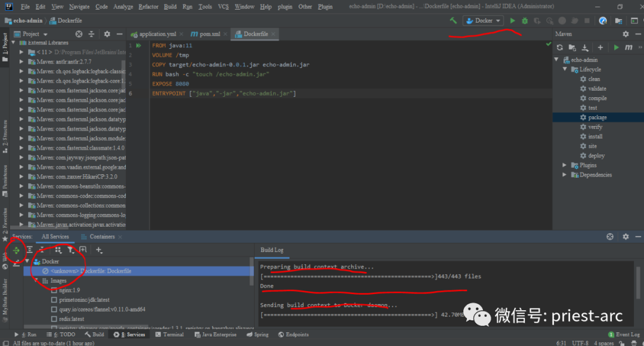The height and width of the screenshot is (346, 644).
Task: Check the redis:latest image checkbox
Action: [x=54, y=319]
